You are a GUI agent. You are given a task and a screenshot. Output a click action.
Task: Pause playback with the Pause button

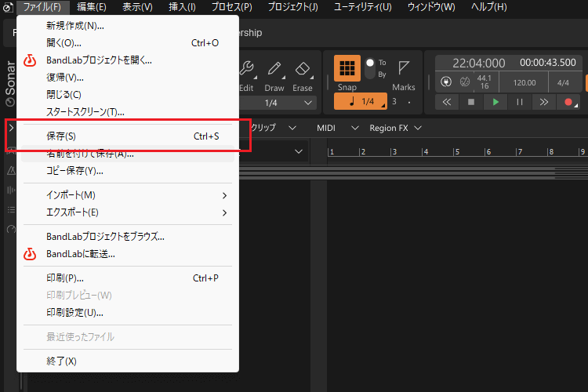(x=519, y=102)
